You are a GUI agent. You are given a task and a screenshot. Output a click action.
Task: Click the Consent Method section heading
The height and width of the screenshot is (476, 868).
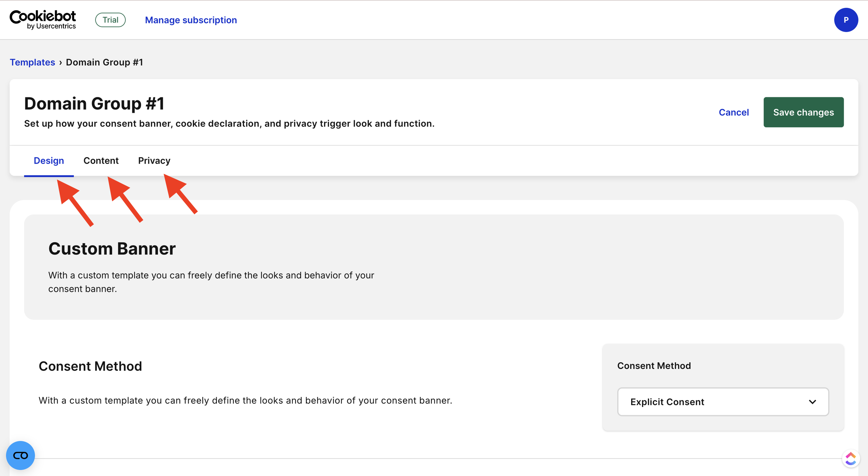tap(90, 366)
